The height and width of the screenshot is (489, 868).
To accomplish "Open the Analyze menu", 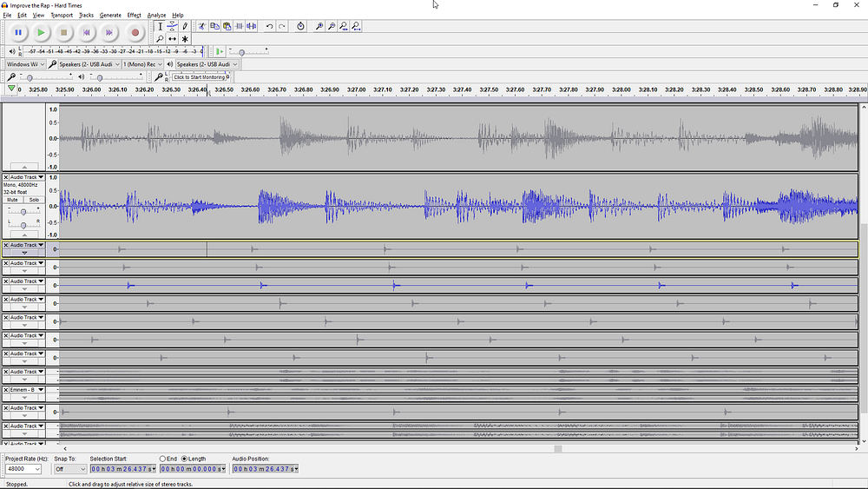I will [156, 15].
